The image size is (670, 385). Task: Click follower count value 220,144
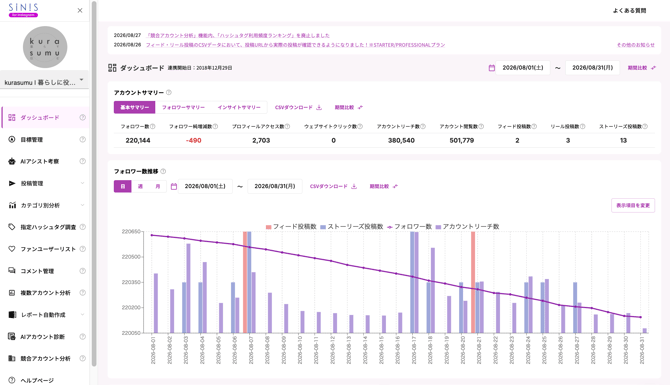pos(138,140)
